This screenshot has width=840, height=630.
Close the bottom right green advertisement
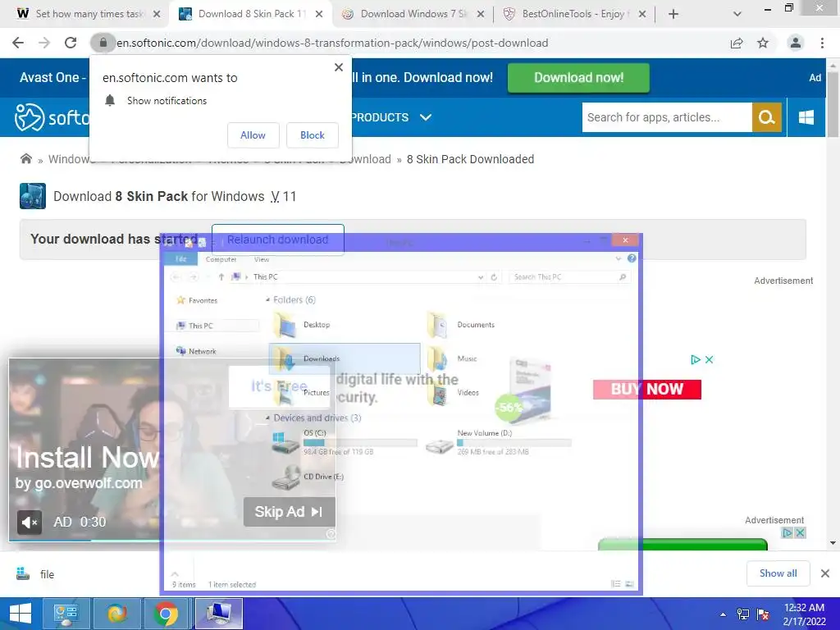800,532
